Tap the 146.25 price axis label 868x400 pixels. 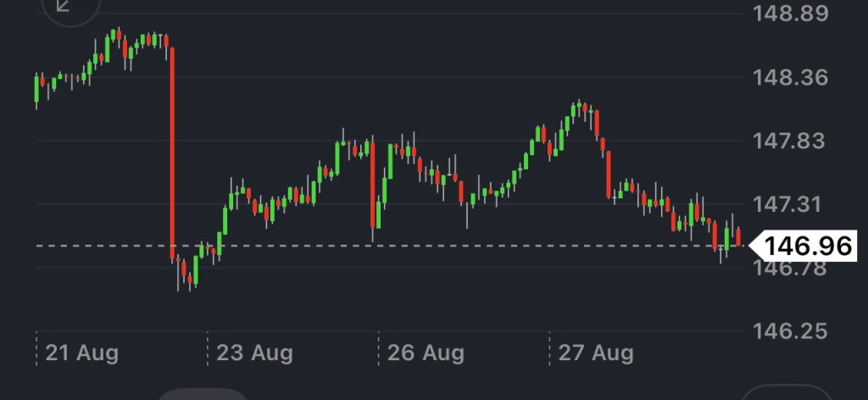pyautogui.click(x=787, y=331)
